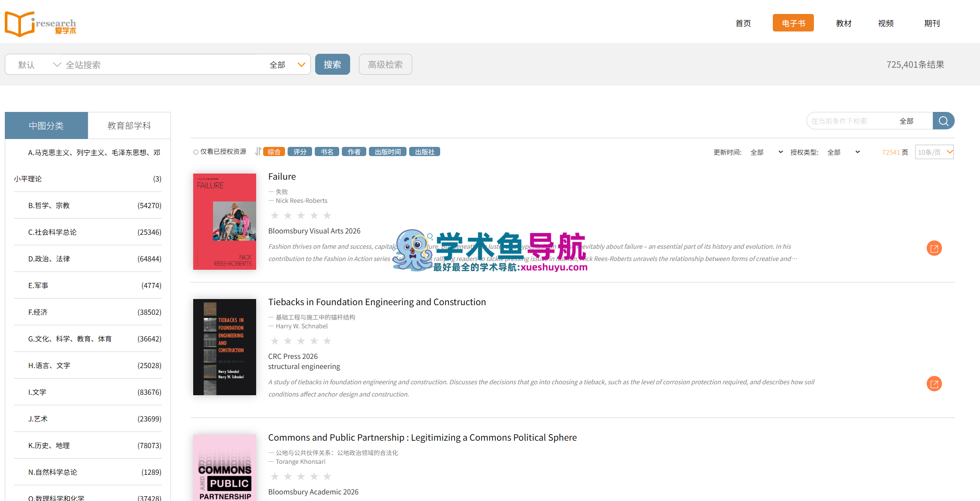
Task: Click the 搜索 search button
Action: click(x=332, y=64)
